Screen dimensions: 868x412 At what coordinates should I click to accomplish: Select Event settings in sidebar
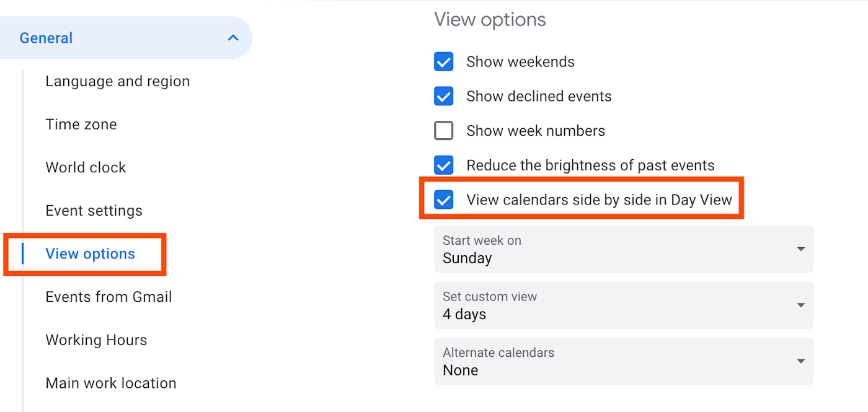click(94, 211)
